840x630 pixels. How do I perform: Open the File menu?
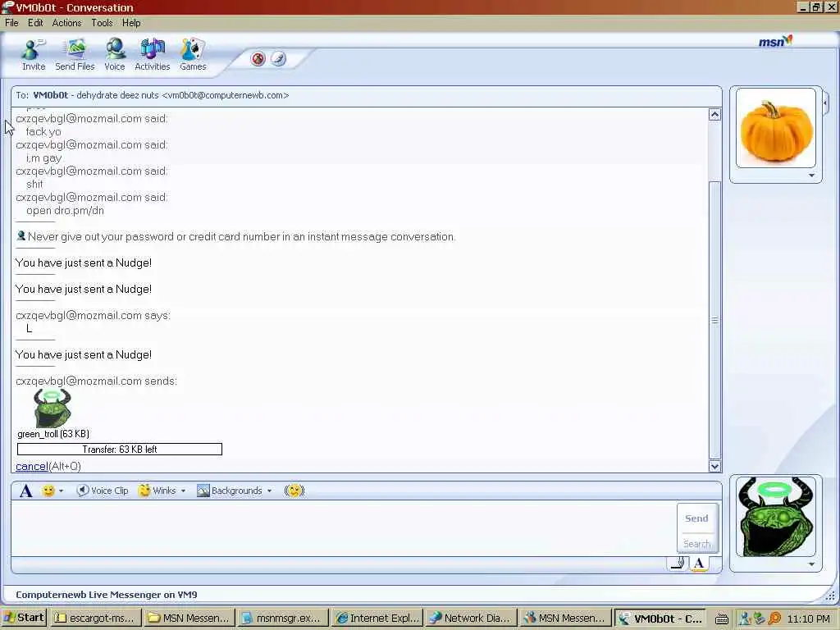(11, 22)
